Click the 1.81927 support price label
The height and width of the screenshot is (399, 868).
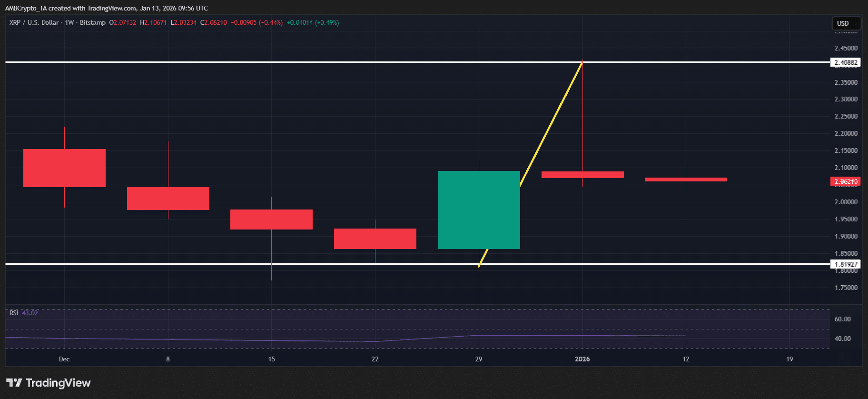click(x=845, y=264)
